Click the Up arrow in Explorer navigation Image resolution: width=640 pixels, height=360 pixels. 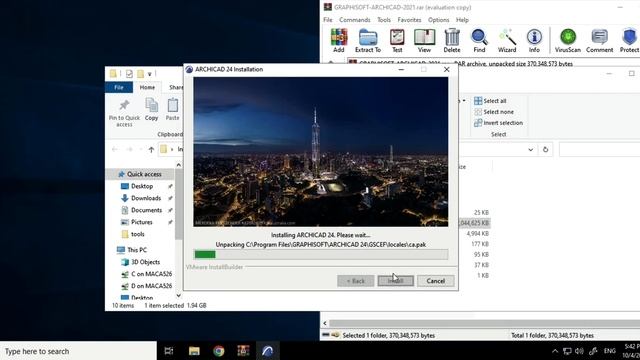[151, 149]
